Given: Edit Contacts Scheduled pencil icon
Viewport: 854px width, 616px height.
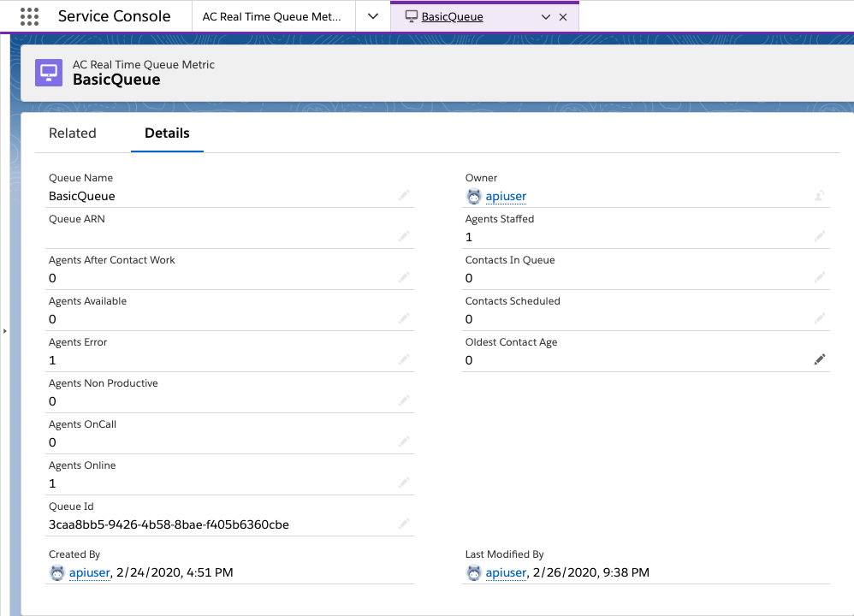Looking at the screenshot, I should (820, 318).
